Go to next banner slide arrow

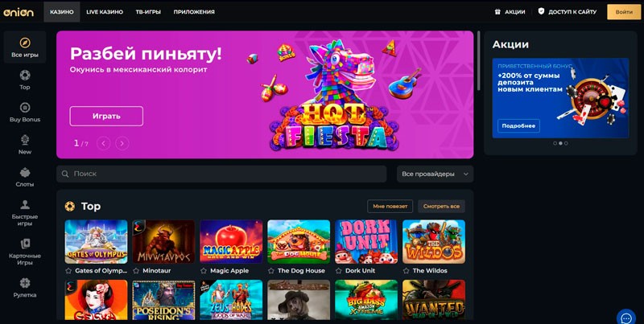point(122,143)
